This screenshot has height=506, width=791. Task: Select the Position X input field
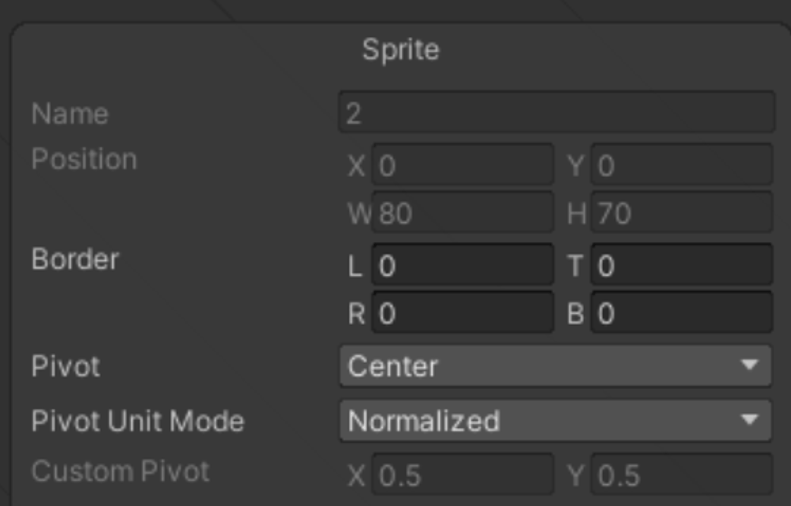click(x=463, y=164)
